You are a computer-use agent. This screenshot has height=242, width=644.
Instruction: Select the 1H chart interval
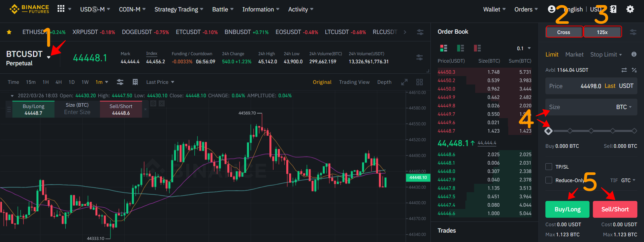46,82
